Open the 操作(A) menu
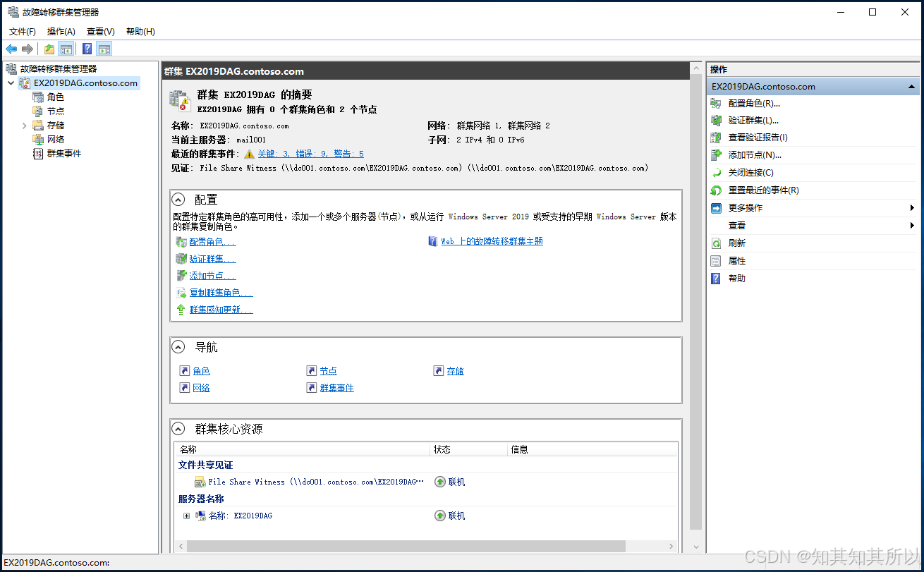Image resolution: width=924 pixels, height=572 pixels. 61,31
